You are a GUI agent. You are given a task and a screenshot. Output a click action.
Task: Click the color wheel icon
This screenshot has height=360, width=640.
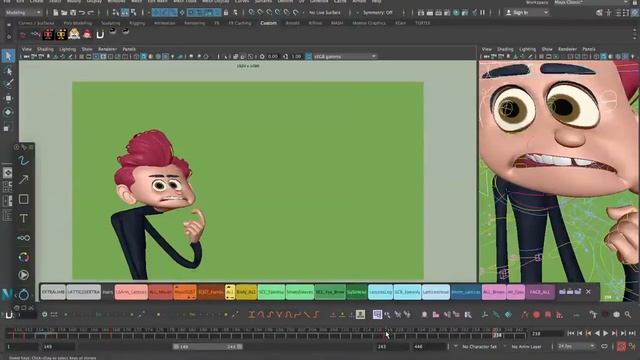point(23,257)
